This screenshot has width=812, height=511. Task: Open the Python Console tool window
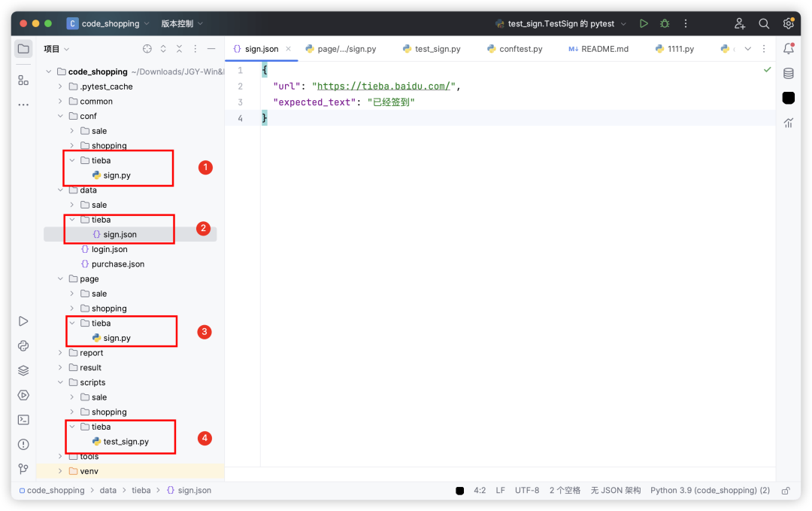[x=23, y=345]
